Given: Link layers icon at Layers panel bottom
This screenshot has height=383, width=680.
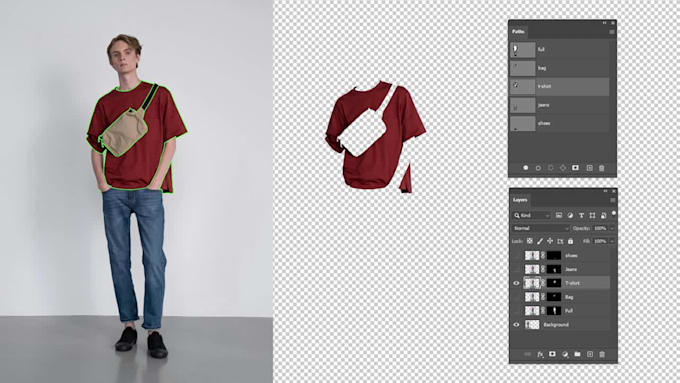Looking at the screenshot, I should (527, 354).
